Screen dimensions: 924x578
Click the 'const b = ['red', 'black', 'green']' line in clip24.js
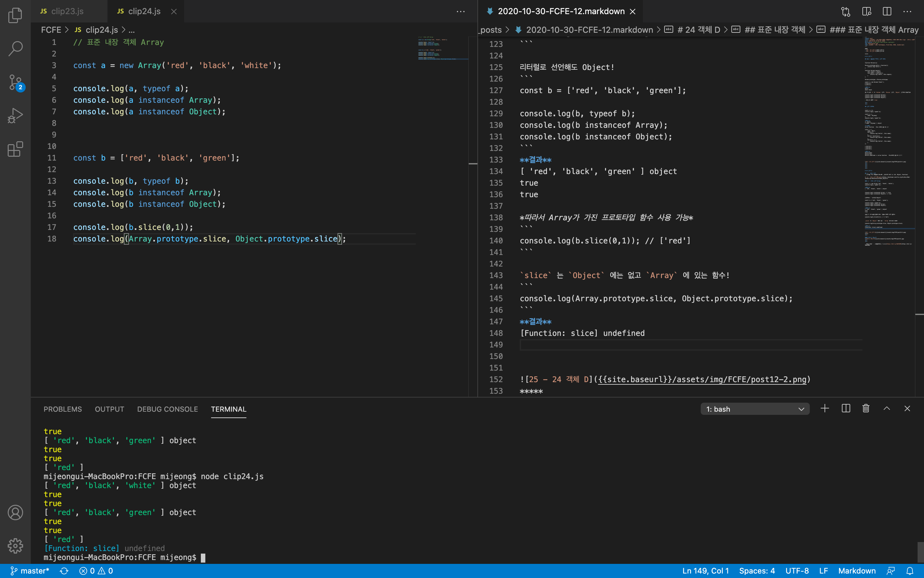(x=156, y=158)
